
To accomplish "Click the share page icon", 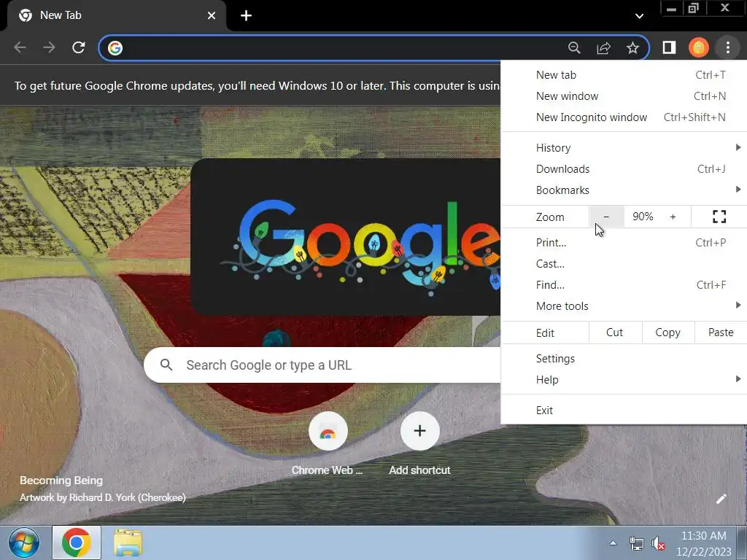I will 603,47.
